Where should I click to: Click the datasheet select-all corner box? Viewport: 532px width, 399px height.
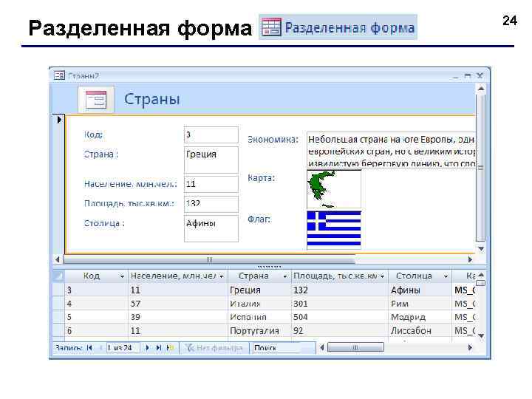58,276
